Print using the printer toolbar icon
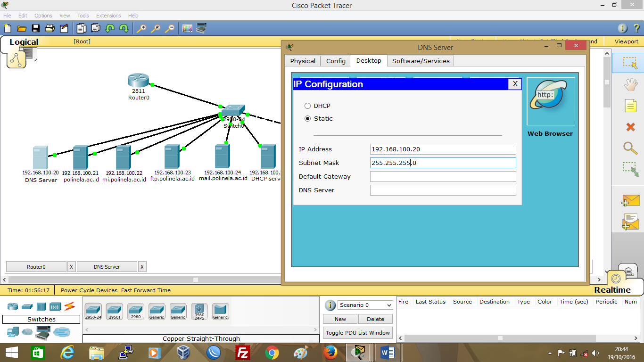Viewport: 644px width, 362px height. click(50, 28)
